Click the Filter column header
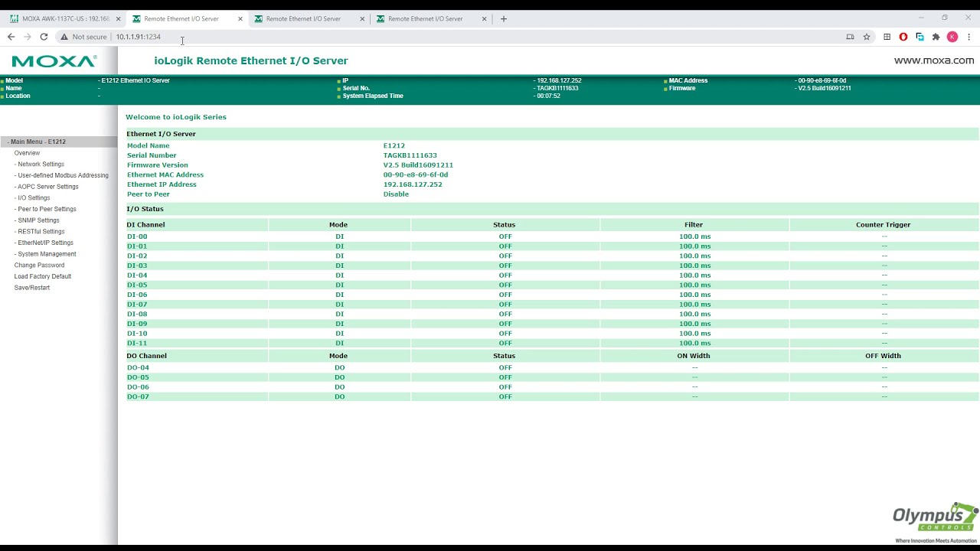Viewport: 980px width, 551px height. click(x=694, y=225)
